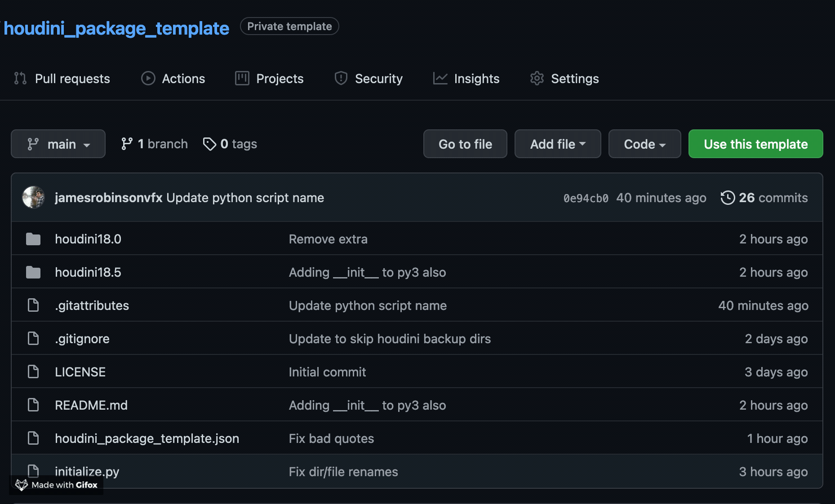Open latest commit message Update python script name
835x504 pixels.
(x=245, y=198)
